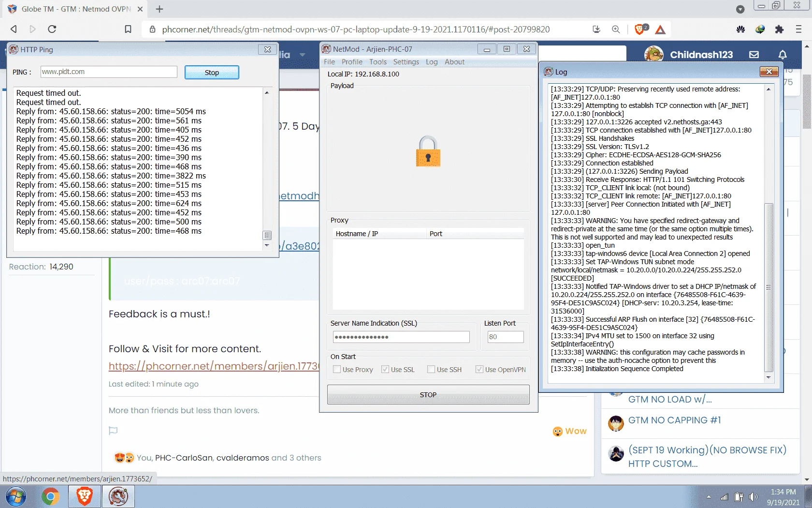This screenshot has height=508, width=812.
Task: Reload the page with refresh icon
Action: click(52, 29)
